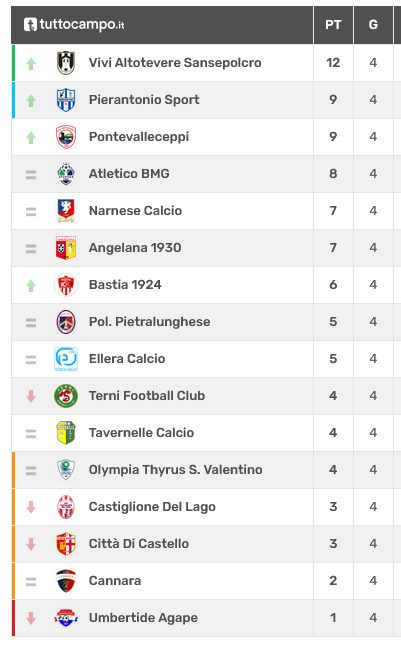Image resolution: width=401 pixels, height=649 pixels.
Task: Select the Pontevalleceppi club badge
Action: click(x=66, y=137)
